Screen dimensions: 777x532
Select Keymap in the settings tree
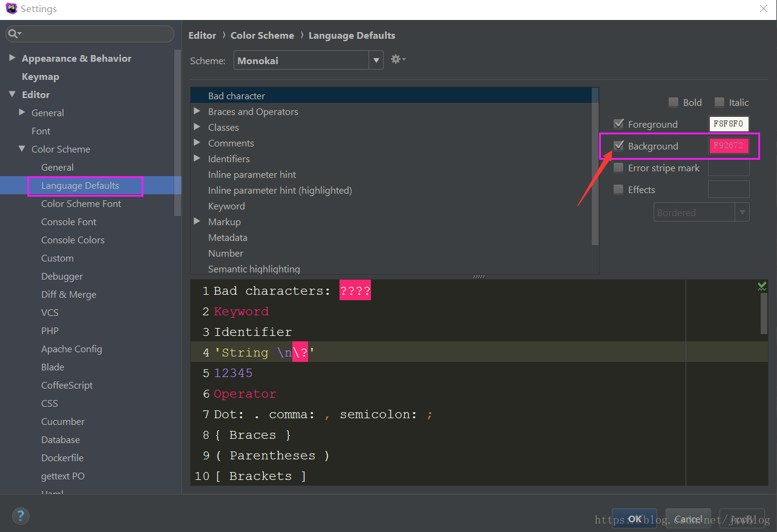(41, 76)
